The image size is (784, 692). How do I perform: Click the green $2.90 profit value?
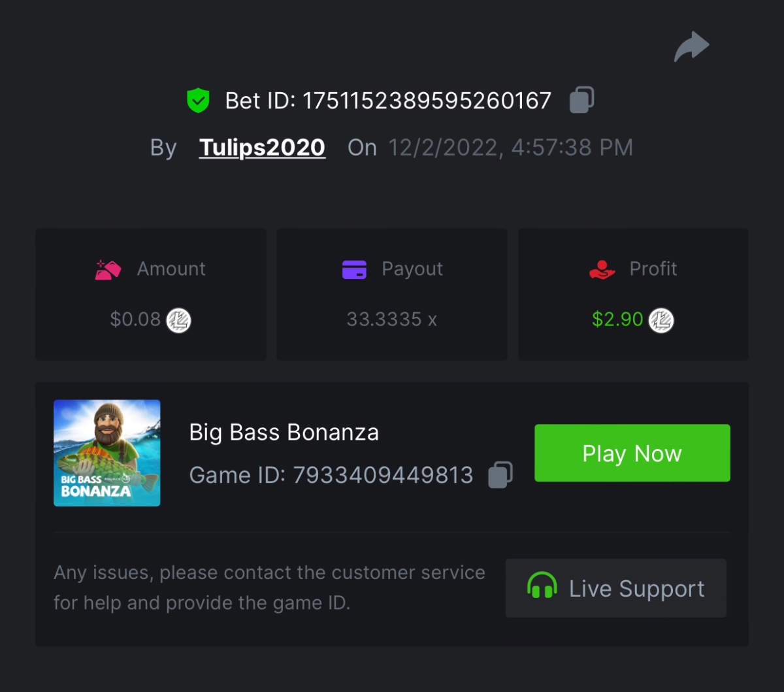(617, 320)
